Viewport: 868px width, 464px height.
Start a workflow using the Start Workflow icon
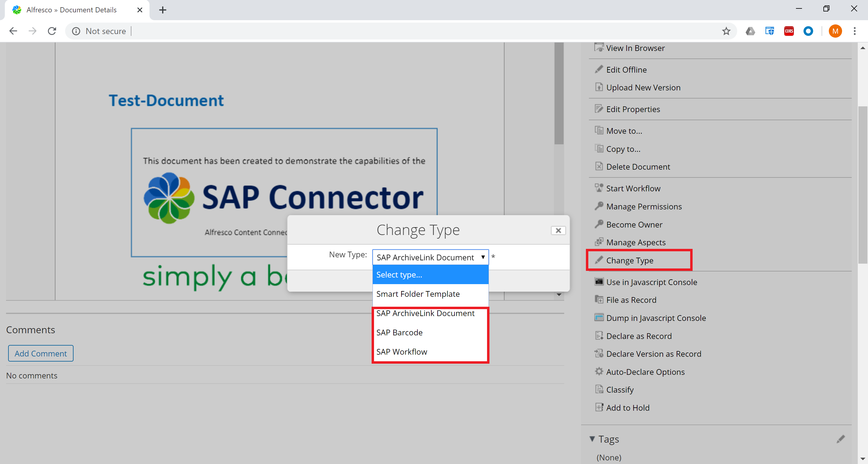click(x=599, y=188)
